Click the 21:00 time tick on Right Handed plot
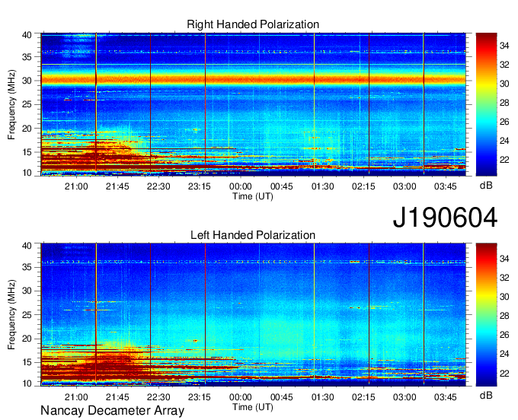 76,186
